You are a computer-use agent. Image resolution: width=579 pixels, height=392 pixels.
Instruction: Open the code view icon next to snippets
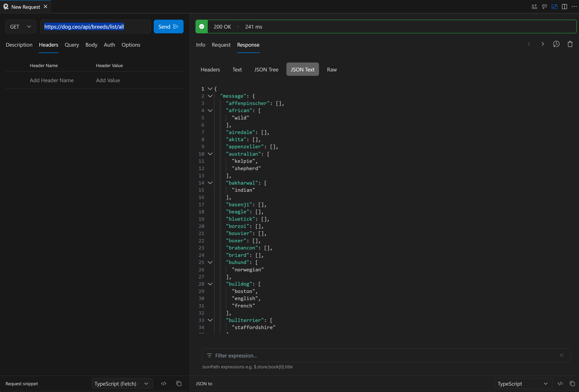(164, 383)
